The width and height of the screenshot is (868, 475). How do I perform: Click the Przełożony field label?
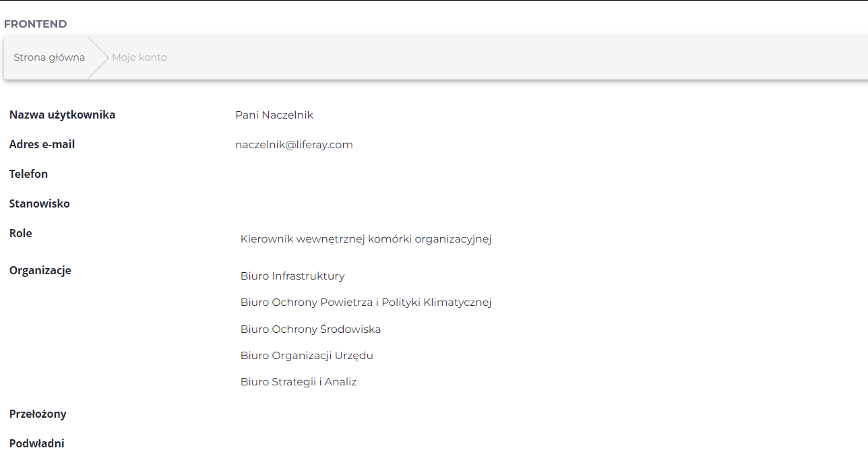(38, 414)
